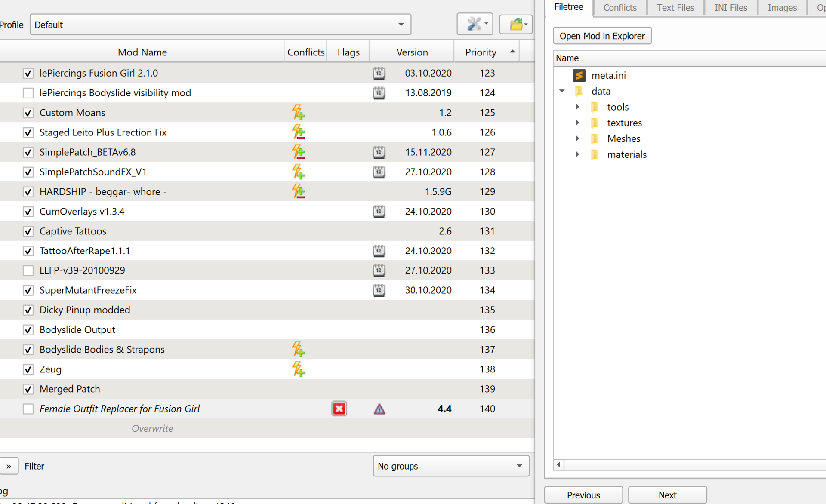The width and height of the screenshot is (826, 504).
Task: Click the conflict icon for Custom Moans
Action: 298,113
